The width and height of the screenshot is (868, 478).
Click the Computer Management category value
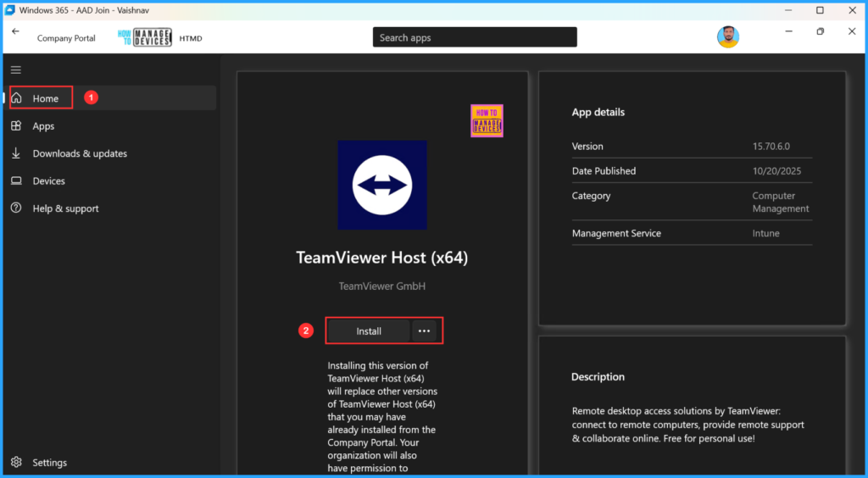click(x=781, y=202)
